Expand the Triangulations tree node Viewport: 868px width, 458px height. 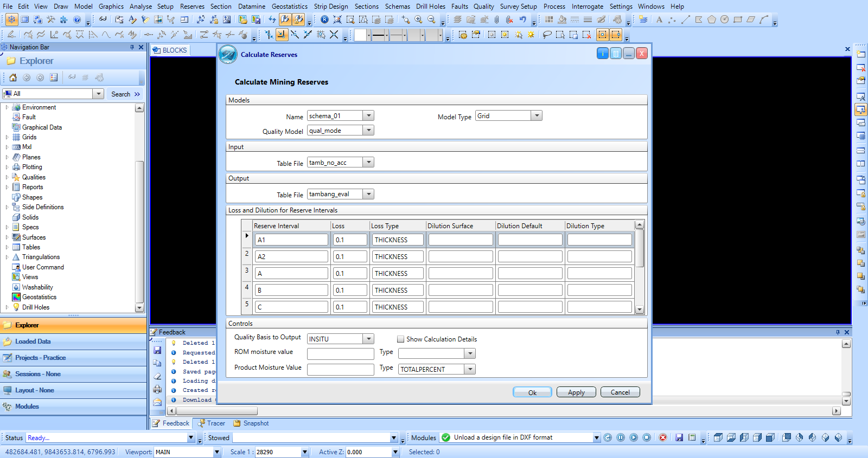(7, 257)
